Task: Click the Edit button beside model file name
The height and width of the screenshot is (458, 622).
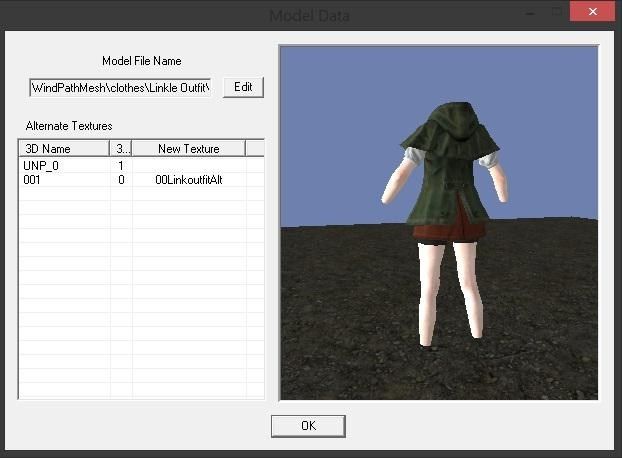Action: click(243, 87)
